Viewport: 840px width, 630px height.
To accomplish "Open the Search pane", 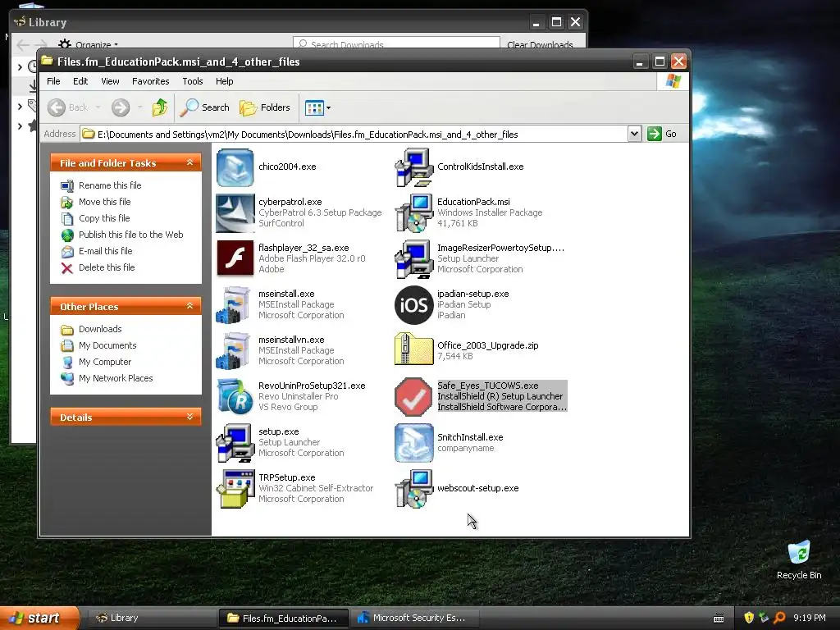I will [x=204, y=107].
